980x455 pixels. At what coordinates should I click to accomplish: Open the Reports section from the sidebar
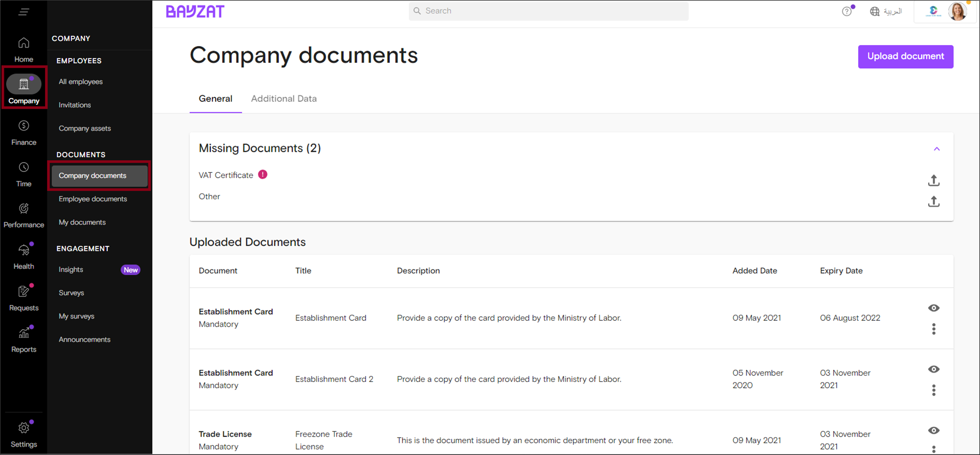click(x=23, y=338)
